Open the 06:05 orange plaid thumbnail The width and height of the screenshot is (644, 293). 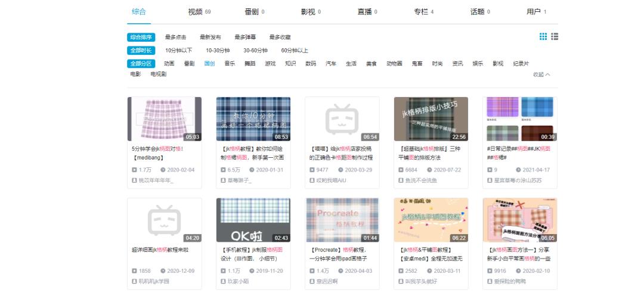[520, 220]
